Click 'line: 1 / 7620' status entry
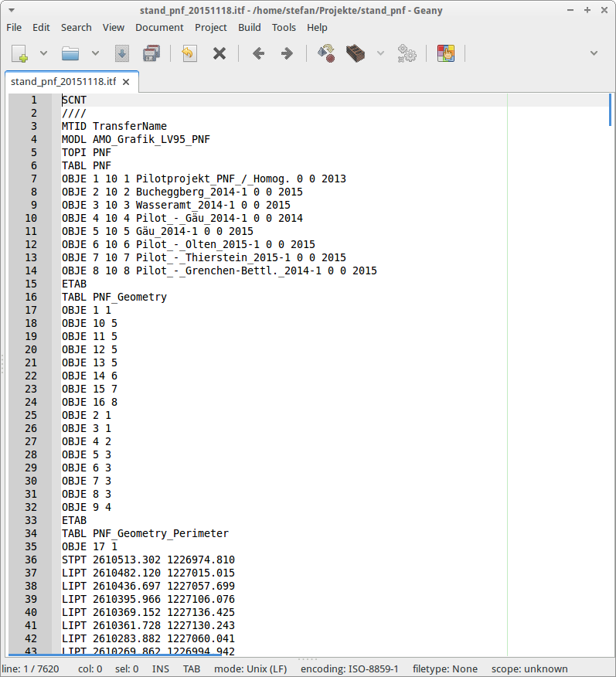Screen dimensions: 616x677 pyautogui.click(x=30, y=668)
